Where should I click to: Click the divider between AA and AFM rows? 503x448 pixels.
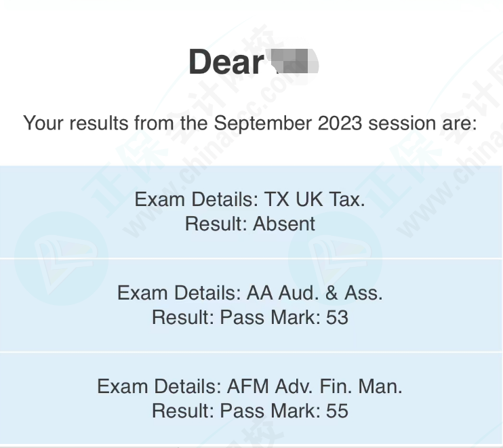tap(251, 352)
